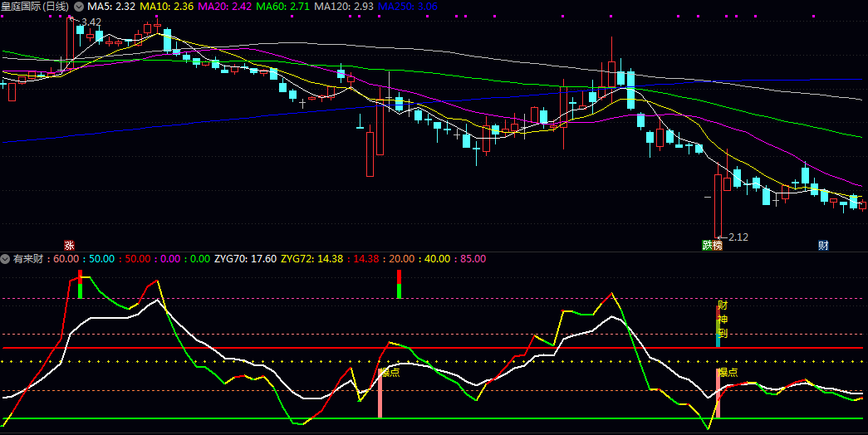Screen dimensions: 868x435
Task: Click the rightmost 爆点 signal bar
Action: [x=718, y=393]
